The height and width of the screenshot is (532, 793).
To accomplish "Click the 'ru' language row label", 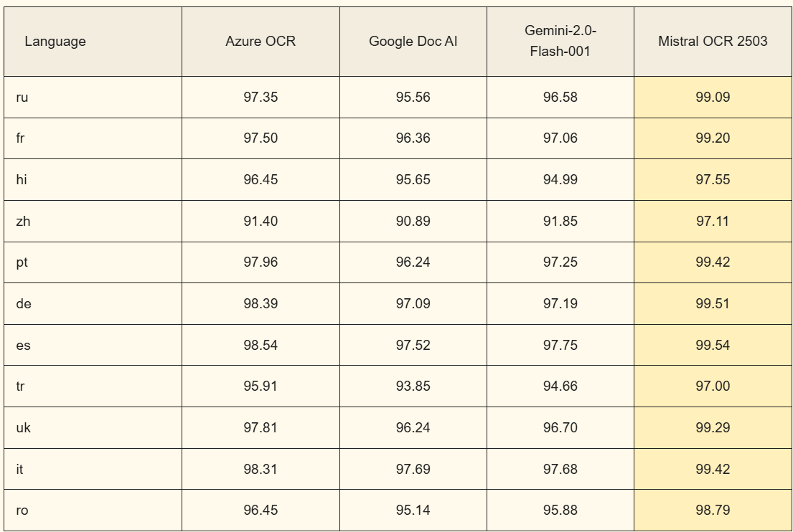I will (x=22, y=97).
